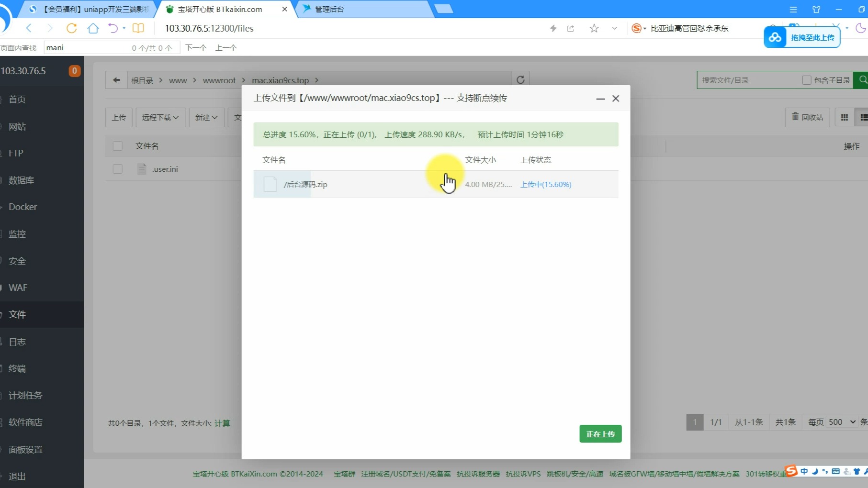This screenshot has width=868, height=488.
Task: Enable the 包含子目录 checkbox
Action: pos(807,80)
